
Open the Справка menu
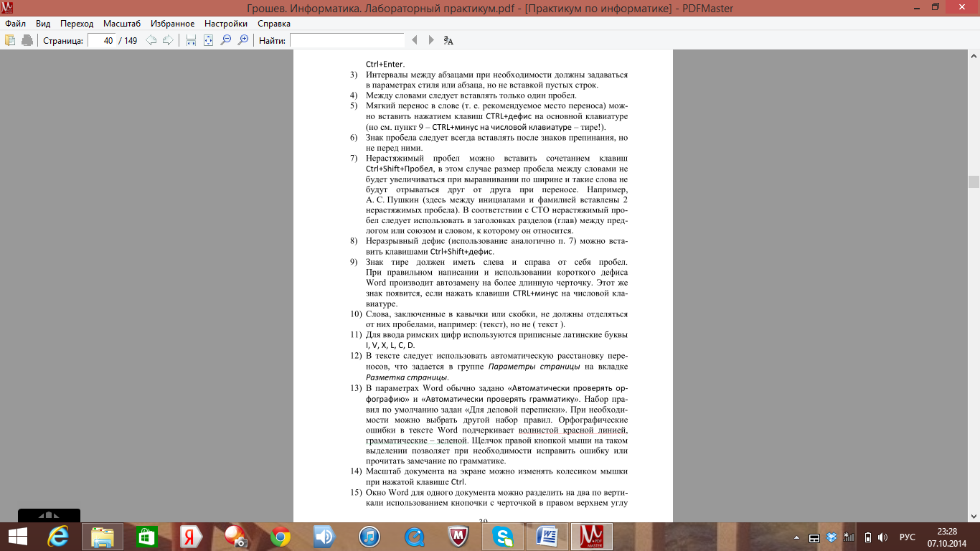[x=273, y=24]
